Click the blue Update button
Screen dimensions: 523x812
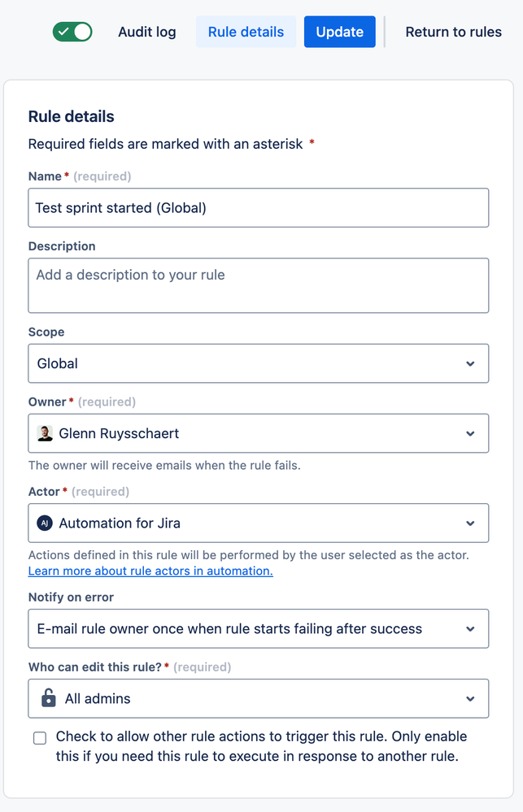click(x=339, y=33)
